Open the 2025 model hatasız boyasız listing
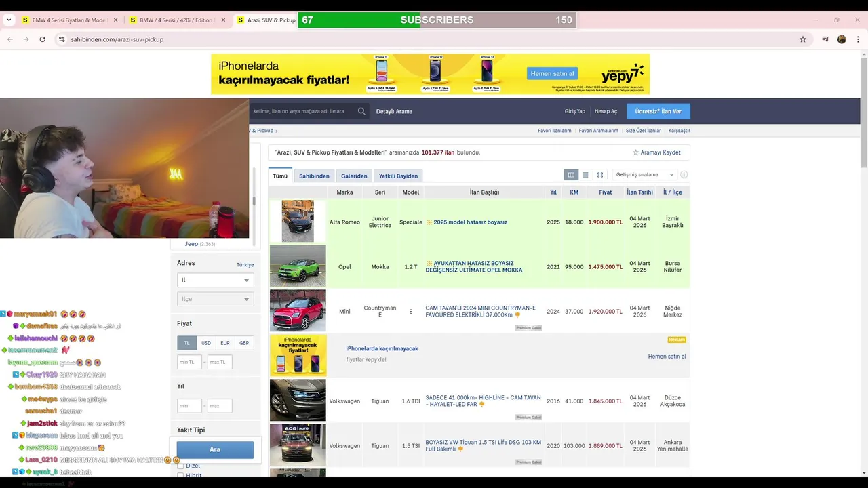This screenshot has height=488, width=868. [470, 222]
